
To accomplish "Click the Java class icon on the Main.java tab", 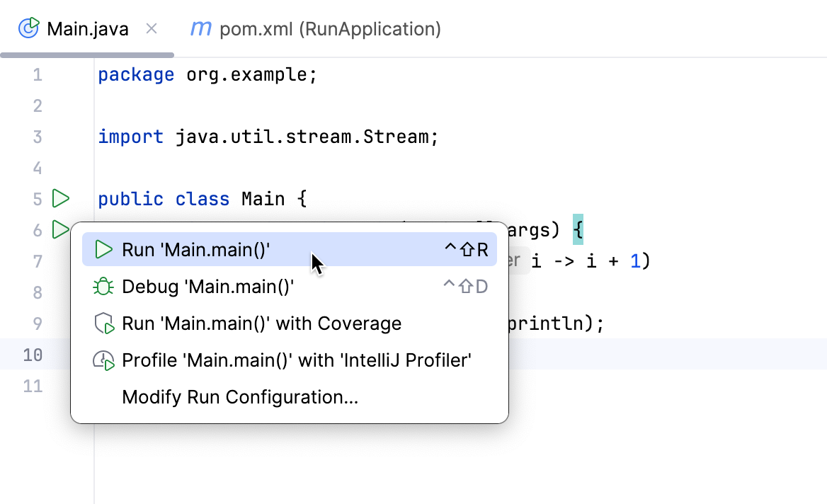I will click(x=27, y=28).
